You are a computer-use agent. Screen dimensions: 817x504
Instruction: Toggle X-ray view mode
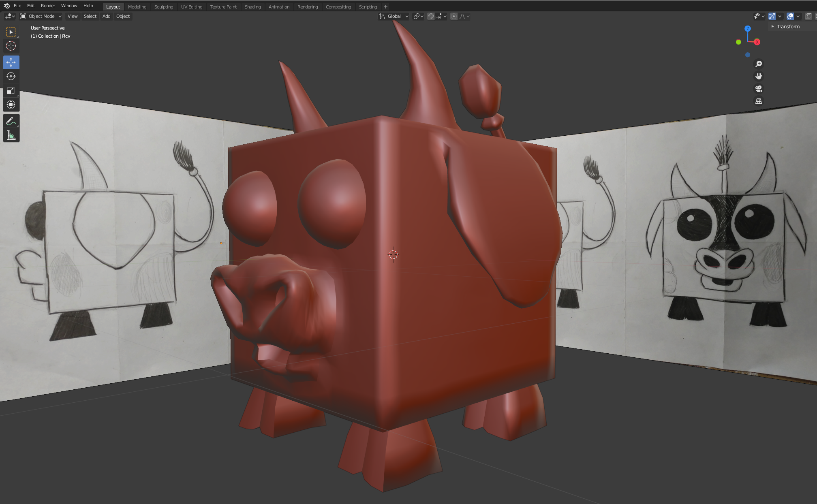coord(808,16)
